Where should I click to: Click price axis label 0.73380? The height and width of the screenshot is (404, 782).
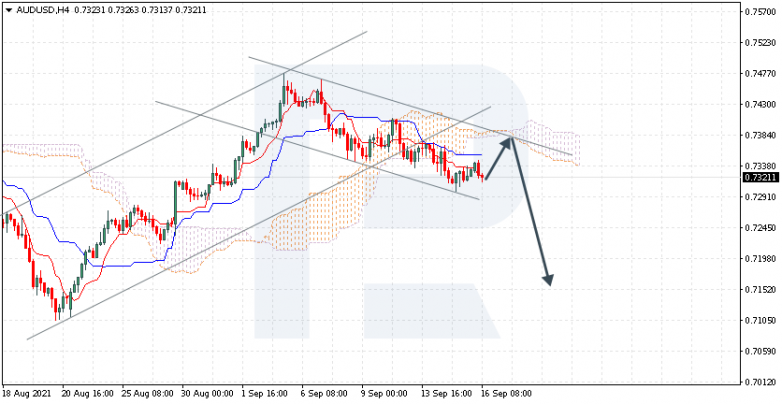pyautogui.click(x=761, y=166)
